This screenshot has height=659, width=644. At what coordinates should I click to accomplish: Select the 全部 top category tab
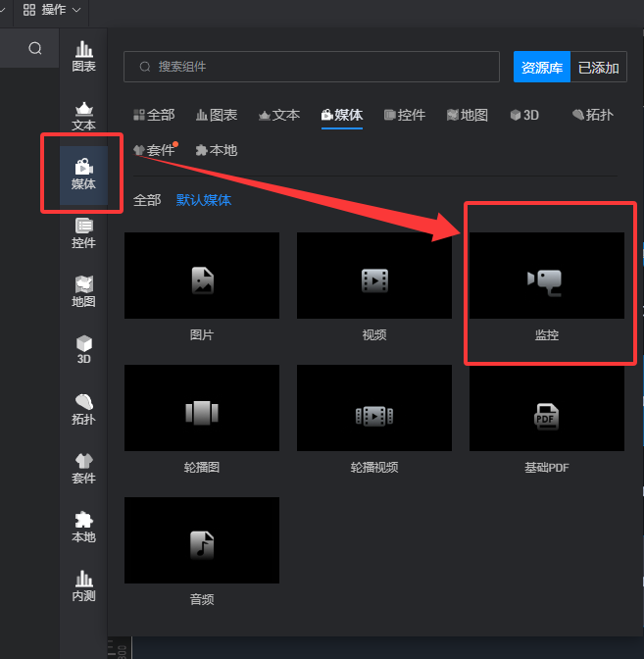[154, 115]
